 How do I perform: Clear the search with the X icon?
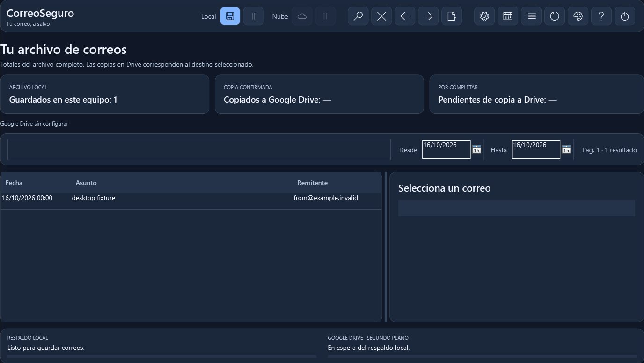pos(381,16)
